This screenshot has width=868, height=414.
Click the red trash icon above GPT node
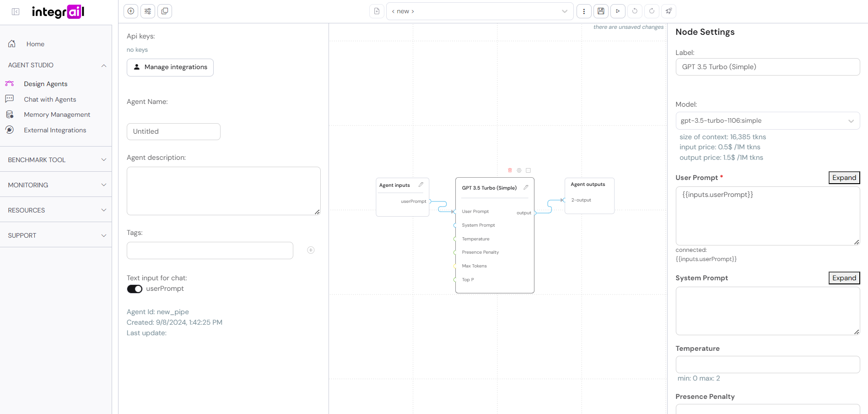(510, 170)
